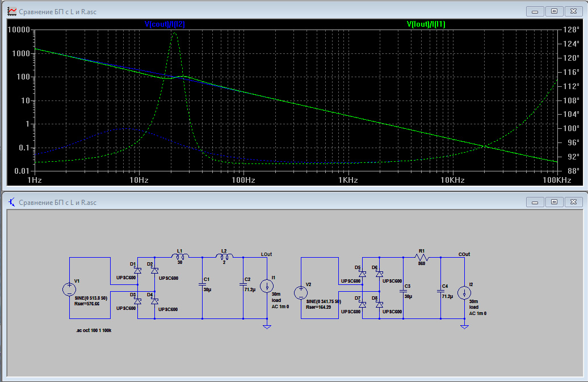
Task: Select diode D1 in the bridge rectifier
Action: point(137,271)
